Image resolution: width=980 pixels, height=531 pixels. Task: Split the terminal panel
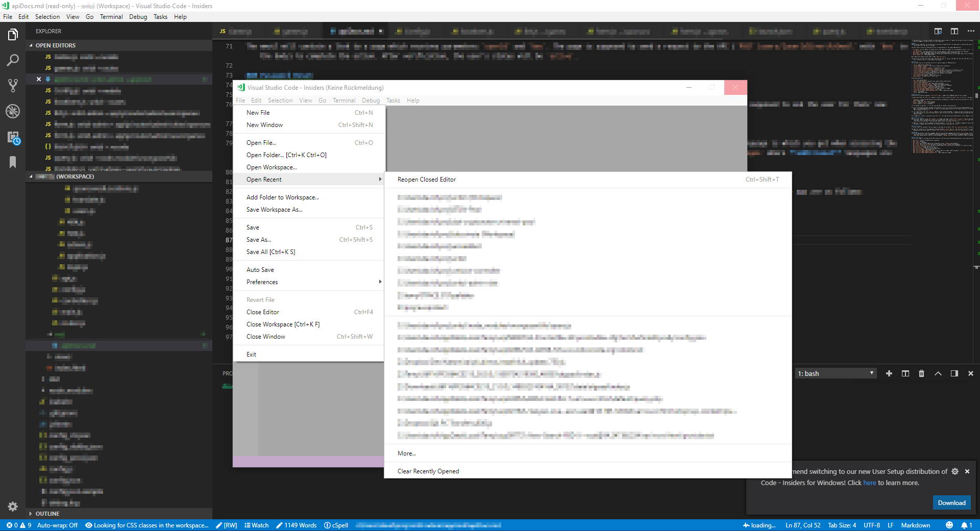905,373
